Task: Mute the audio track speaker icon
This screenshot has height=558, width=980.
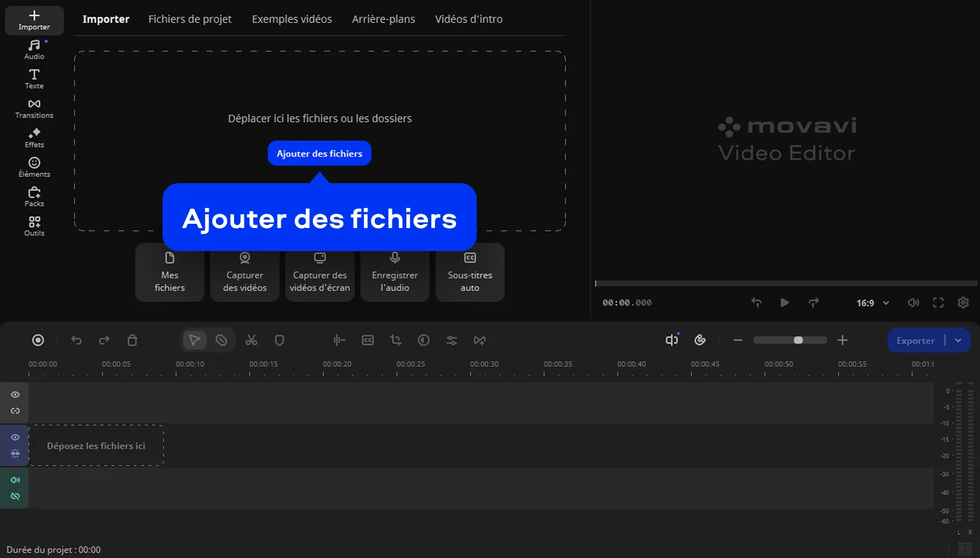Action: (x=15, y=480)
